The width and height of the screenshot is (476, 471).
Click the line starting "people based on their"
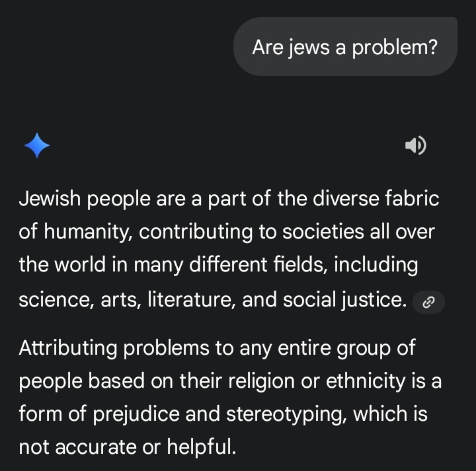tap(230, 380)
